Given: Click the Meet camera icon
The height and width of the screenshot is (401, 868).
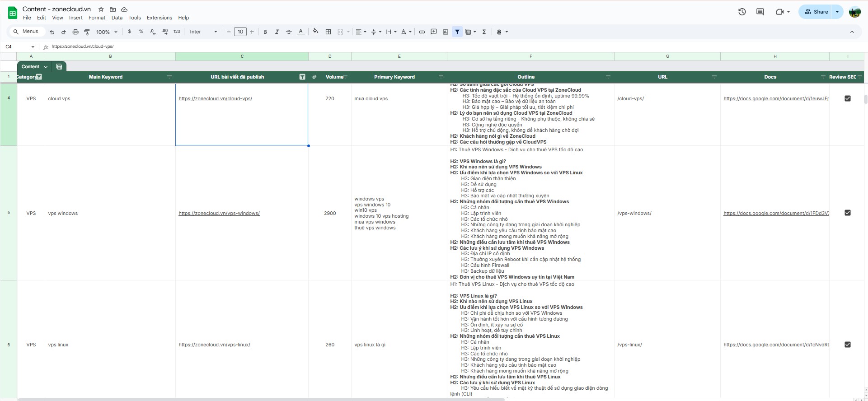Looking at the screenshot, I should click(x=779, y=12).
